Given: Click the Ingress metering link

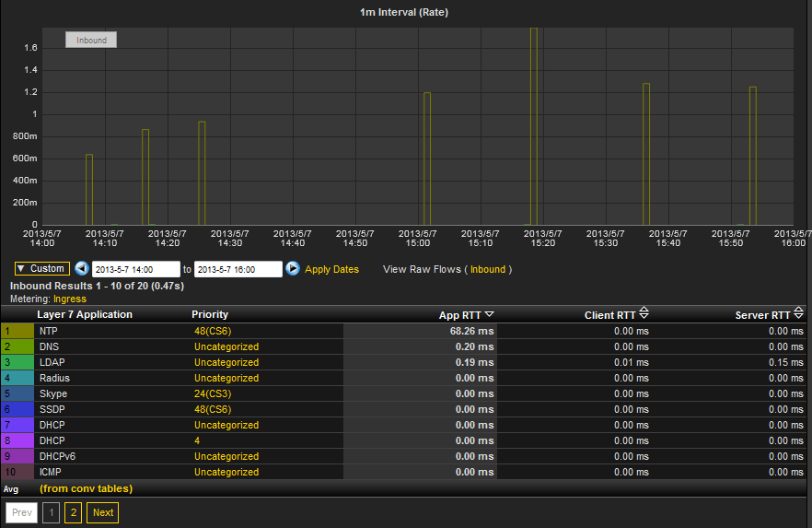Looking at the screenshot, I should 70,299.
